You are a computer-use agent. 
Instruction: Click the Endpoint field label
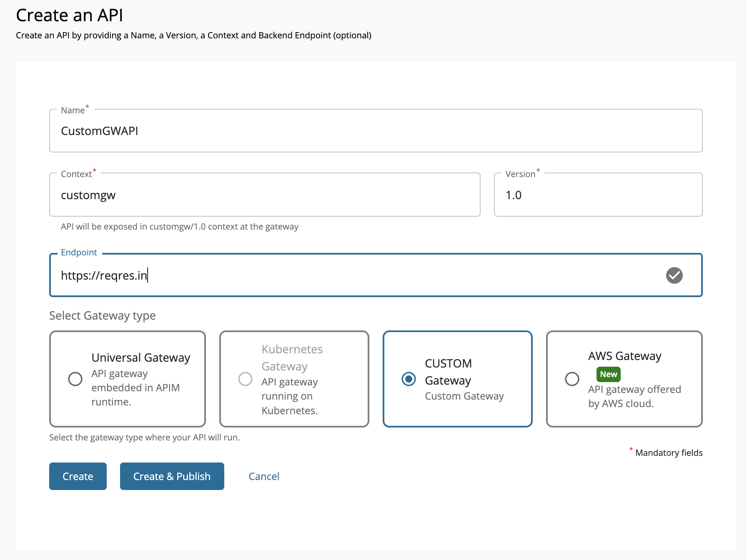tap(79, 252)
